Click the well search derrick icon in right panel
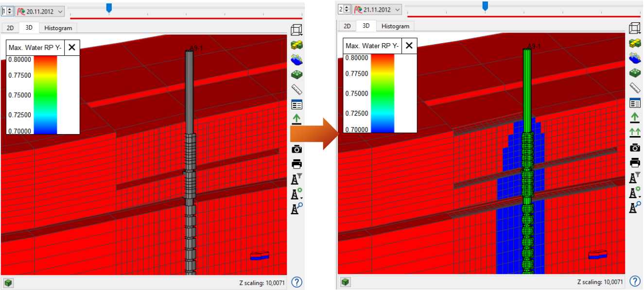 [635, 206]
